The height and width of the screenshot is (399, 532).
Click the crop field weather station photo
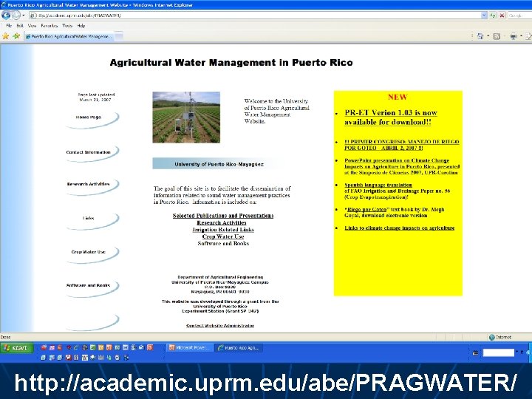tap(186, 117)
